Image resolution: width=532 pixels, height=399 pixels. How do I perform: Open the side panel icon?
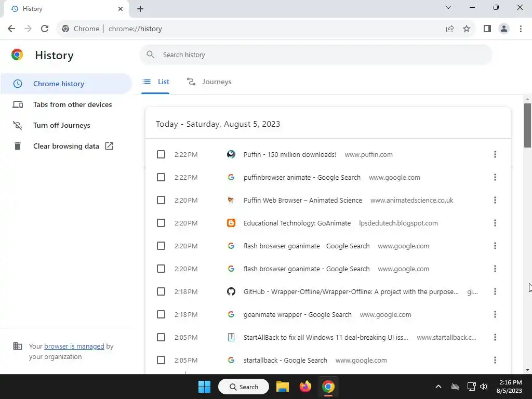[487, 29]
